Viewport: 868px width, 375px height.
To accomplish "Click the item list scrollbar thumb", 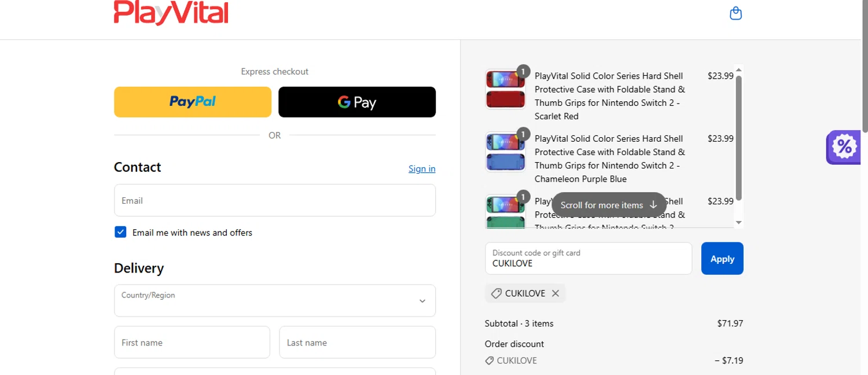I will [x=738, y=138].
